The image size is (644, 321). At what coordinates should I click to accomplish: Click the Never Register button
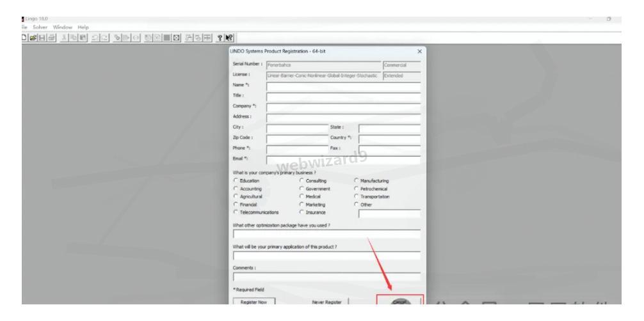point(328,299)
